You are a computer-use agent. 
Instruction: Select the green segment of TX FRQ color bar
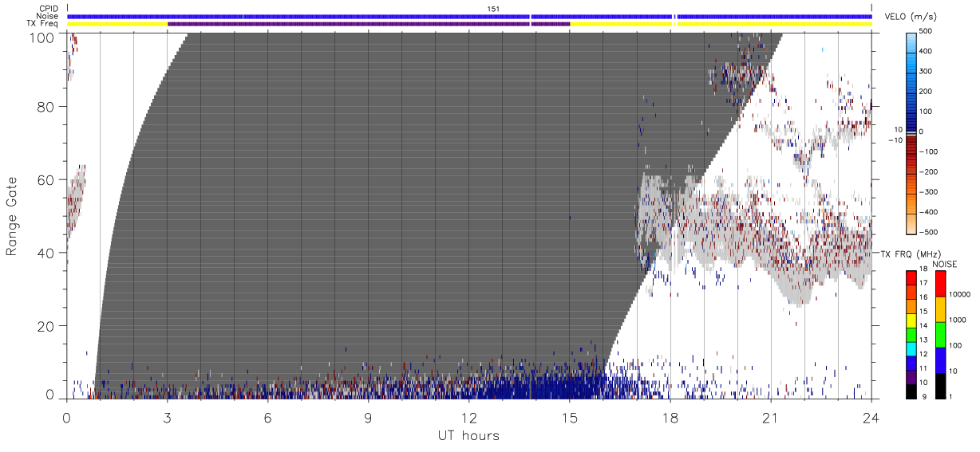click(x=911, y=333)
